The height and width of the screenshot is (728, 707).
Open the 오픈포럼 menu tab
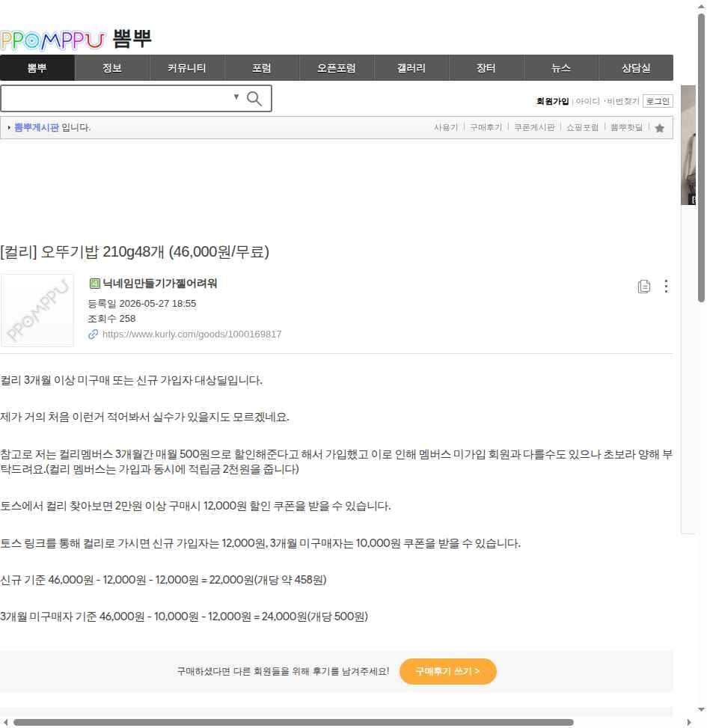[336, 68]
